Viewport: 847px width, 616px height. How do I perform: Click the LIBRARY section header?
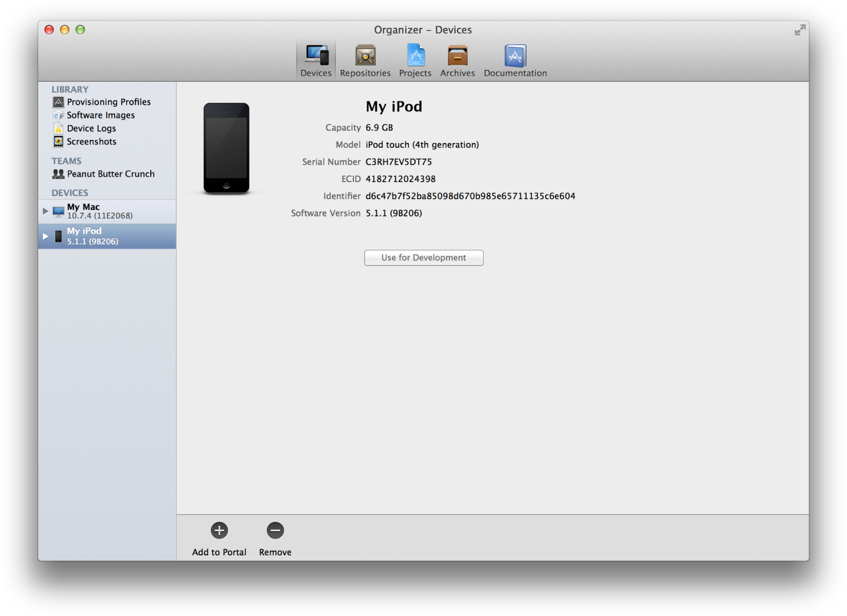click(x=70, y=90)
